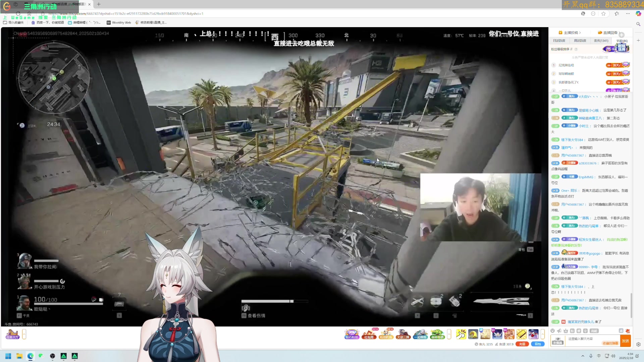
Task: Send the red airplane gift
Action: click(x=533, y=334)
